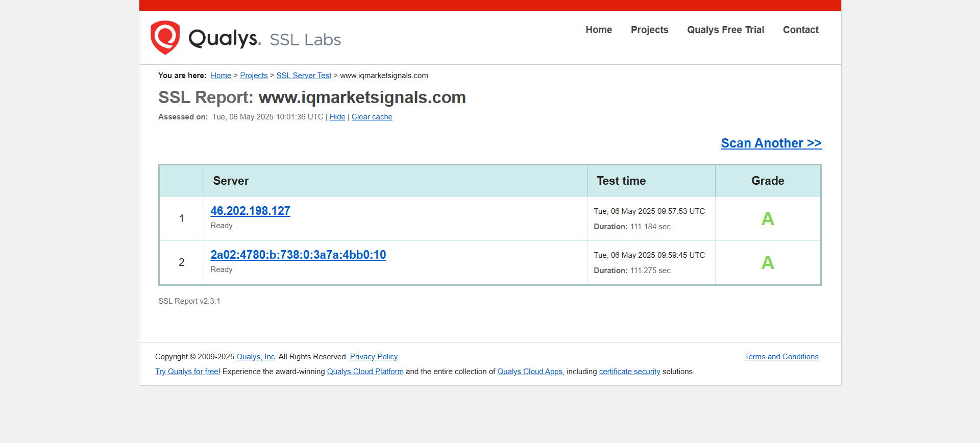Click Try Qualys for free! link
980x443 pixels.
(x=188, y=372)
